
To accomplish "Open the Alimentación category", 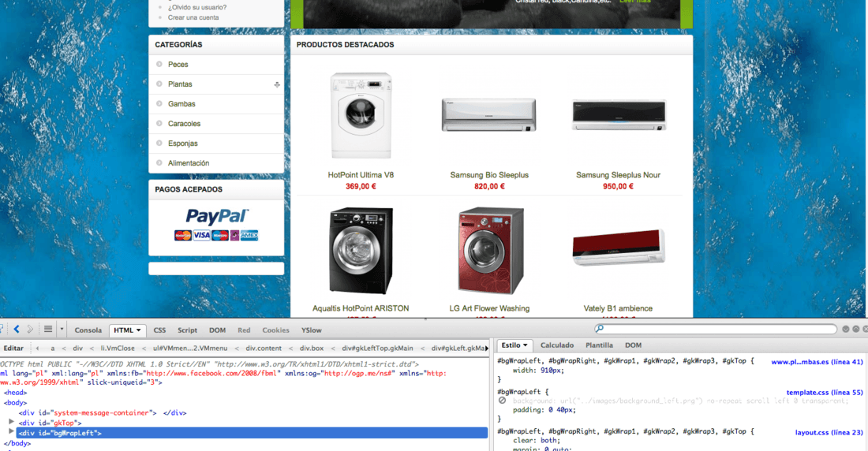I will (x=189, y=162).
